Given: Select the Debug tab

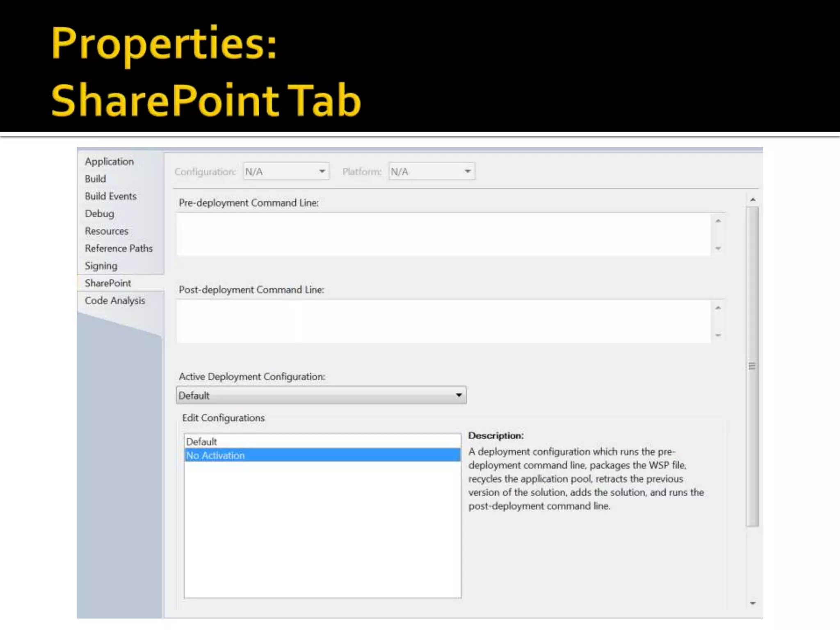Looking at the screenshot, I should tap(99, 214).
